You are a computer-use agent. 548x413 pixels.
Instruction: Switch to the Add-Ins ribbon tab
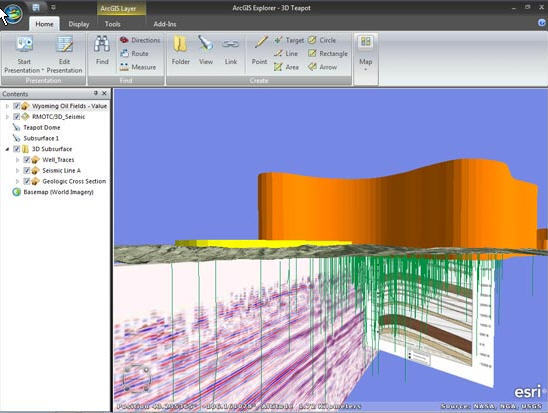click(165, 24)
